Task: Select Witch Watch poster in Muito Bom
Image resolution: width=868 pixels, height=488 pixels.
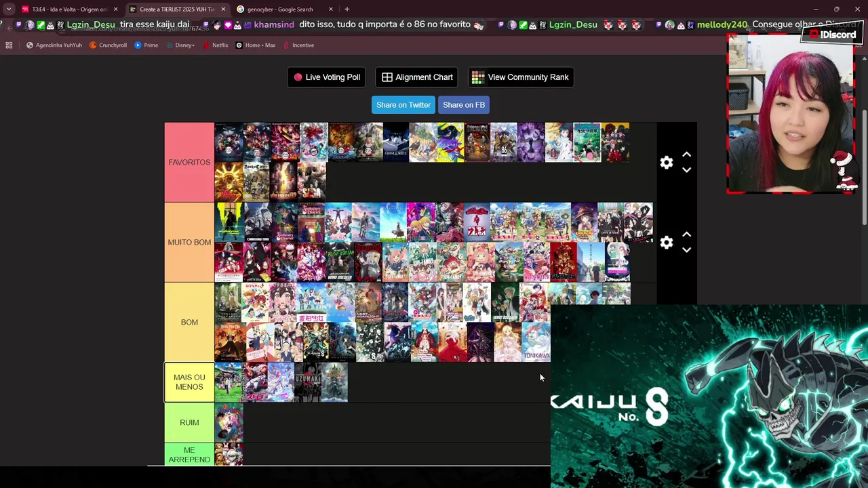Action: (x=536, y=262)
